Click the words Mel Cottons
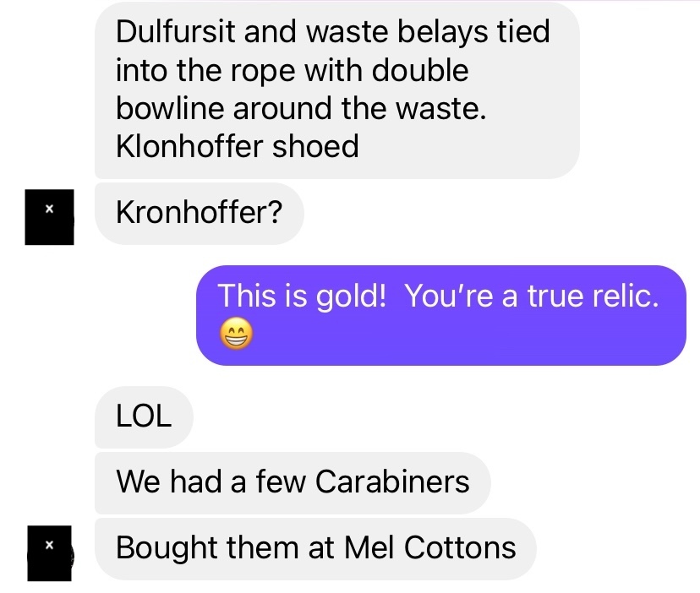700x593 pixels. (430, 548)
